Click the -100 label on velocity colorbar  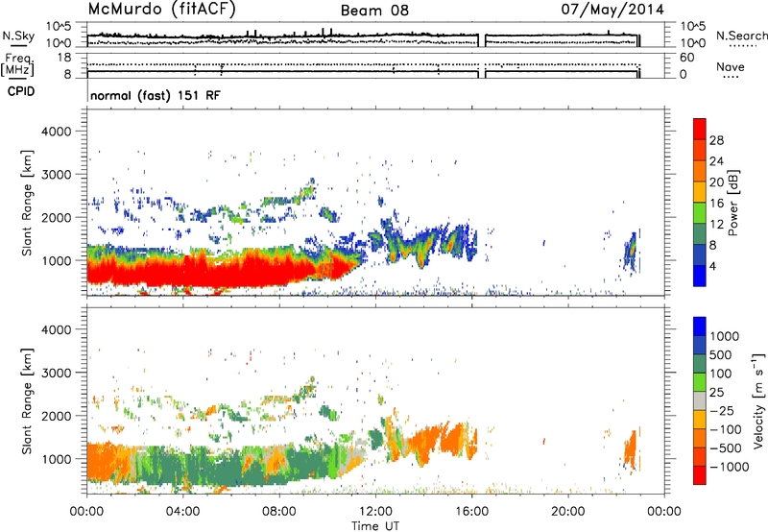(x=726, y=429)
